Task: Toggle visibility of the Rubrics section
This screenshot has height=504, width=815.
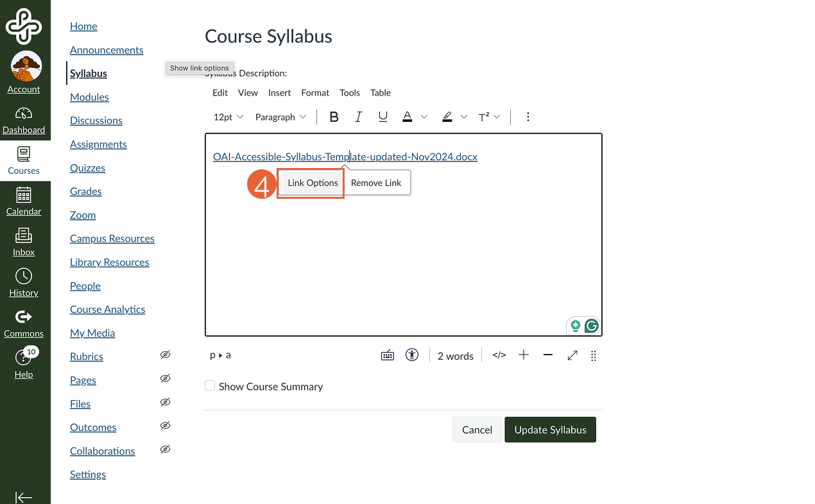Action: pyautogui.click(x=165, y=355)
